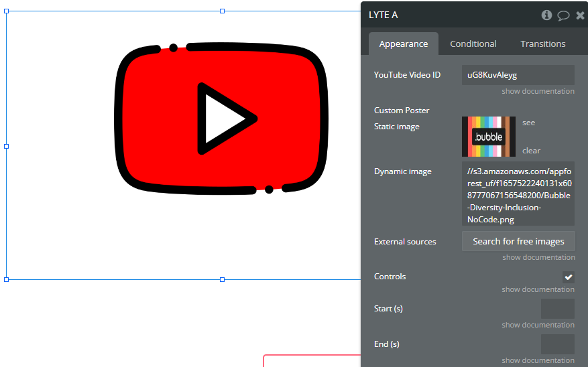Screen dimensions: 588x367
Task: Show documentation under End (s)
Action: (x=538, y=360)
